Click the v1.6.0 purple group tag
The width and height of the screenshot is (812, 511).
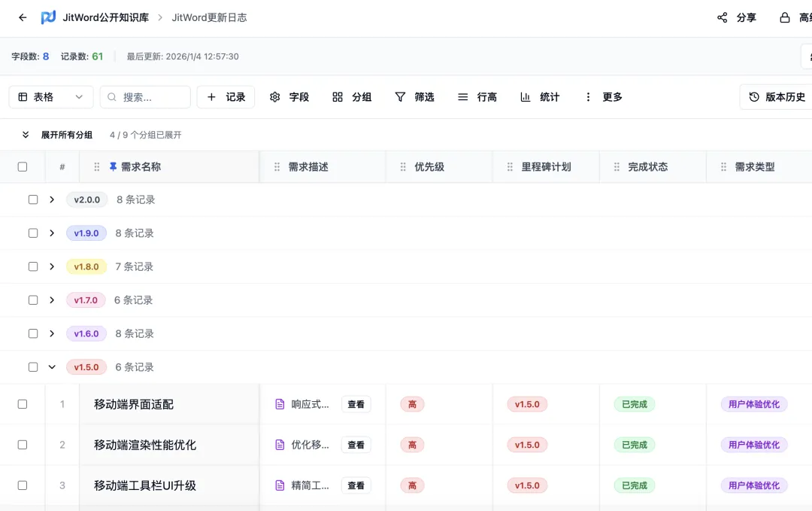[86, 333]
